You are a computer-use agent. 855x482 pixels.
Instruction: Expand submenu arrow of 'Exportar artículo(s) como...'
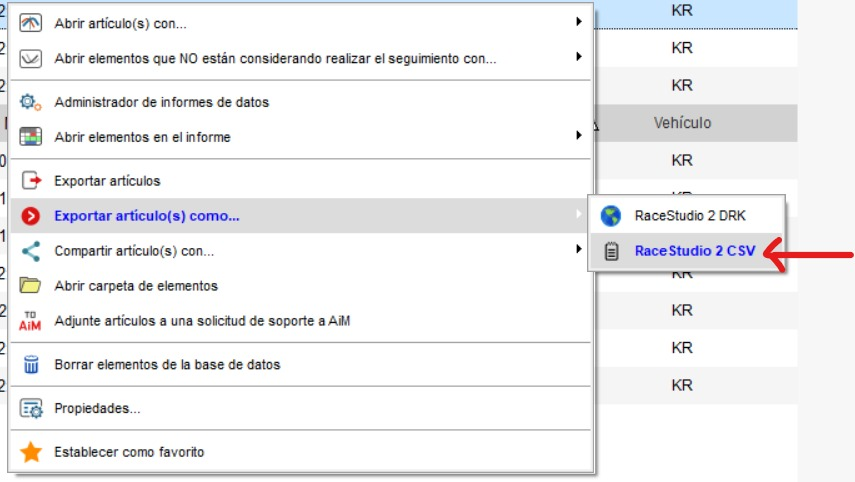click(x=579, y=214)
